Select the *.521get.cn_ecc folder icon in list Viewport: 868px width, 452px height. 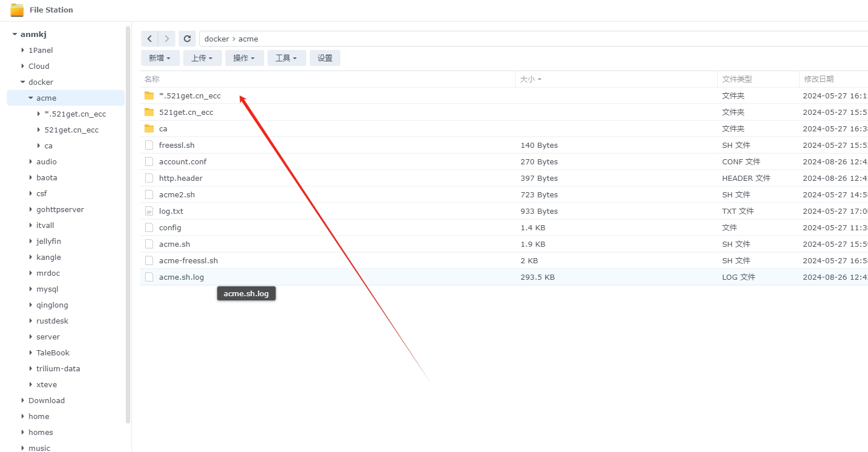click(x=149, y=96)
